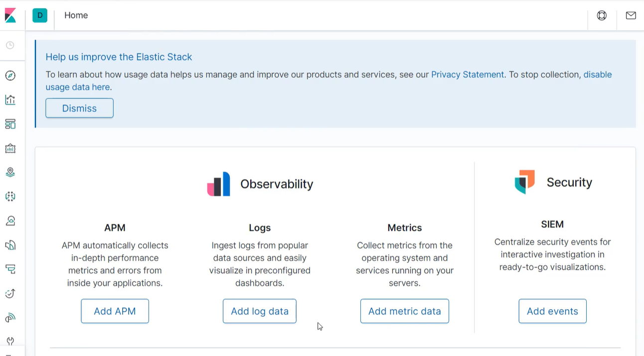Screen dimensions: 644x356
Task: Click the Kibana logo in the header
Action: pyautogui.click(x=10, y=15)
